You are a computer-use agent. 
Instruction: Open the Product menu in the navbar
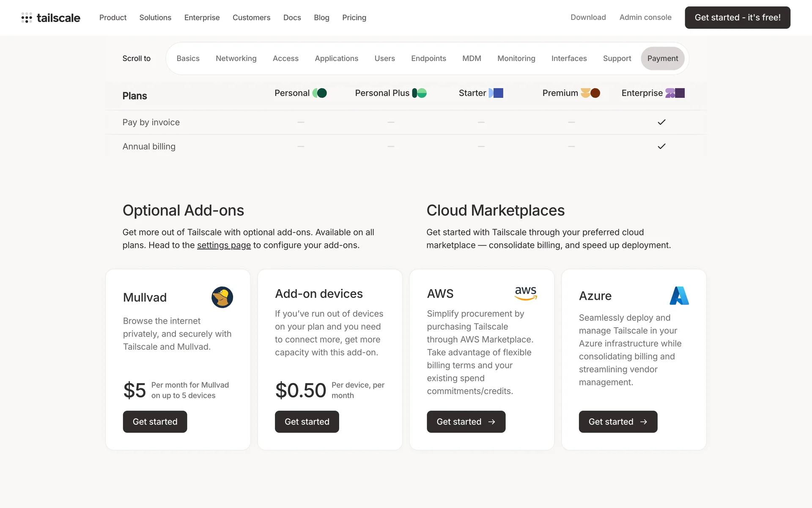(113, 18)
